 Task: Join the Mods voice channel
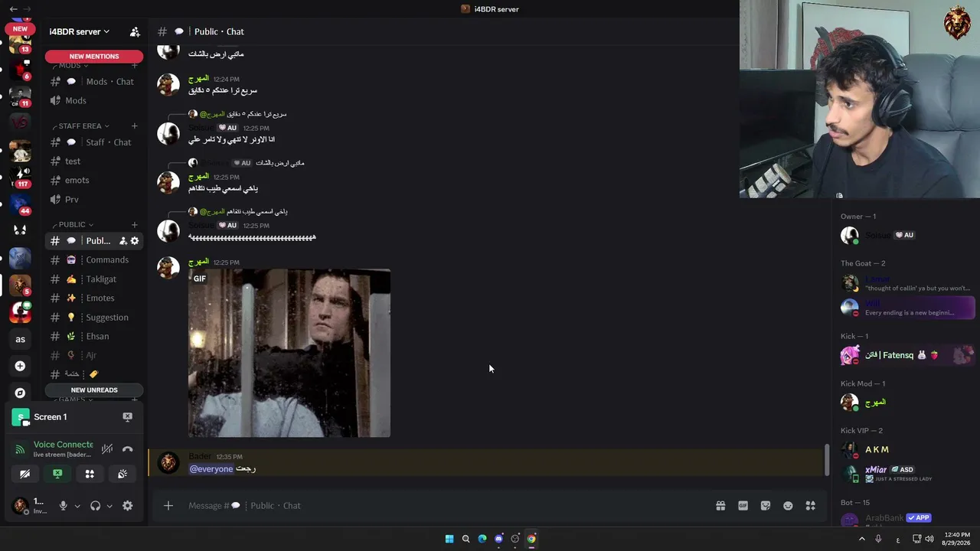[94, 101]
